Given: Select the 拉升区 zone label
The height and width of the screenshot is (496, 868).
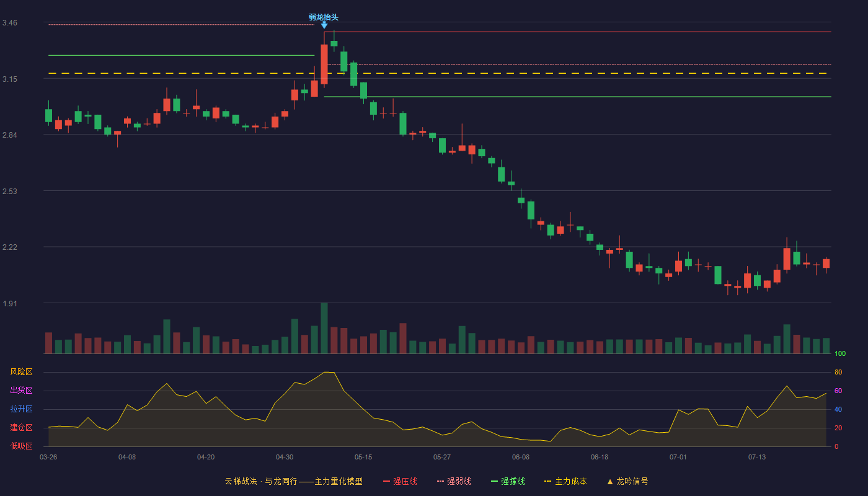Looking at the screenshot, I should (x=21, y=409).
